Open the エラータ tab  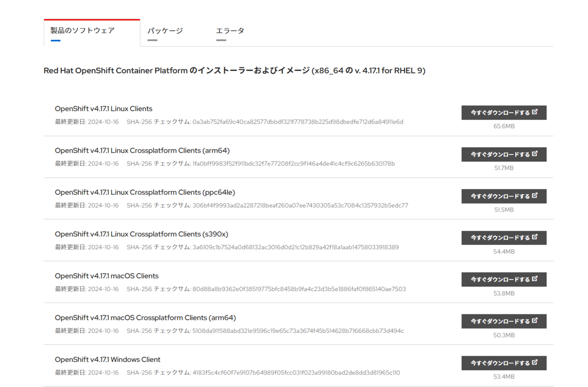(x=230, y=30)
